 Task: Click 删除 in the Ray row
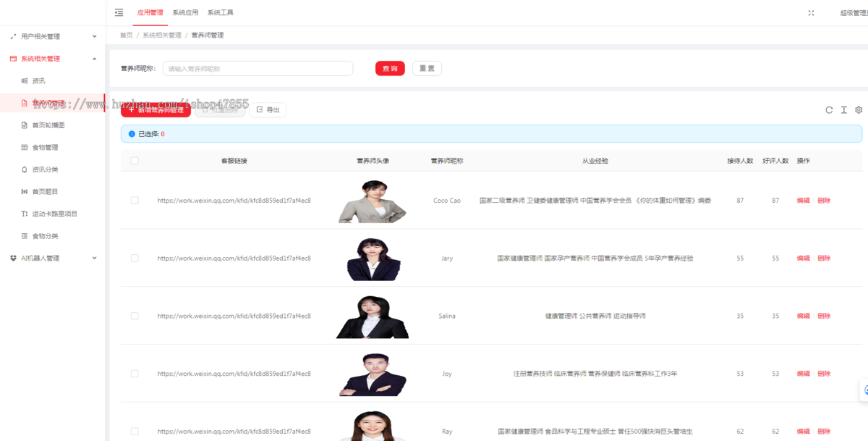click(824, 432)
